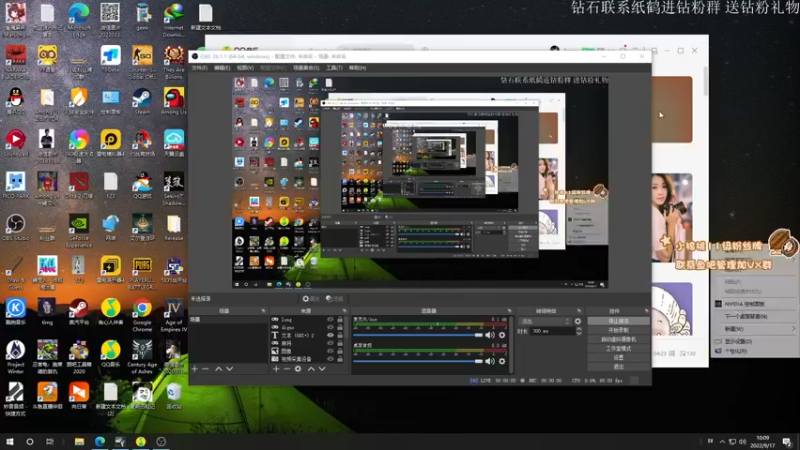Viewport: 800px width, 450px height.
Task: Click 麦克风/Aux volume slider
Action: click(418, 335)
